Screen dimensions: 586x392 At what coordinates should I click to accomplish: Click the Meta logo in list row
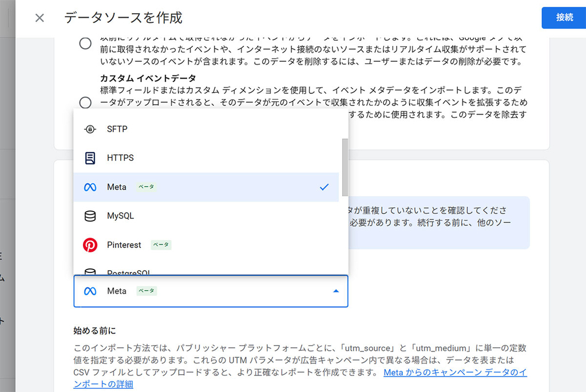[90, 187]
